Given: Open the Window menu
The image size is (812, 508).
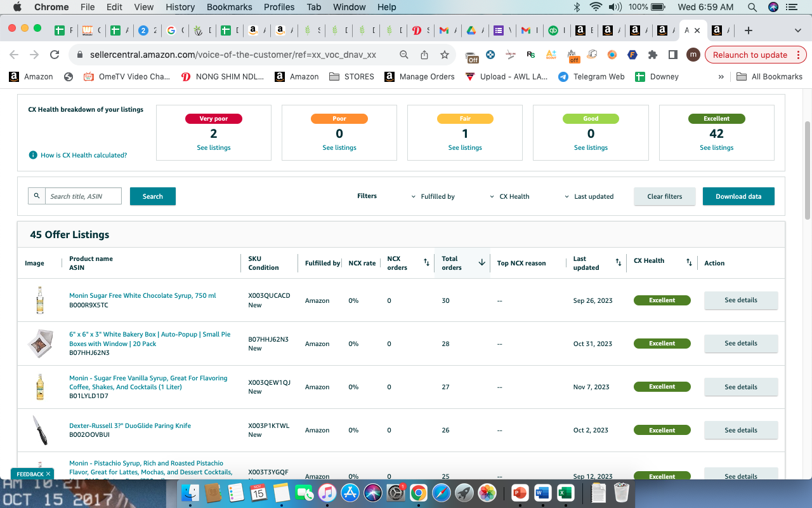Looking at the screenshot, I should pyautogui.click(x=350, y=7).
